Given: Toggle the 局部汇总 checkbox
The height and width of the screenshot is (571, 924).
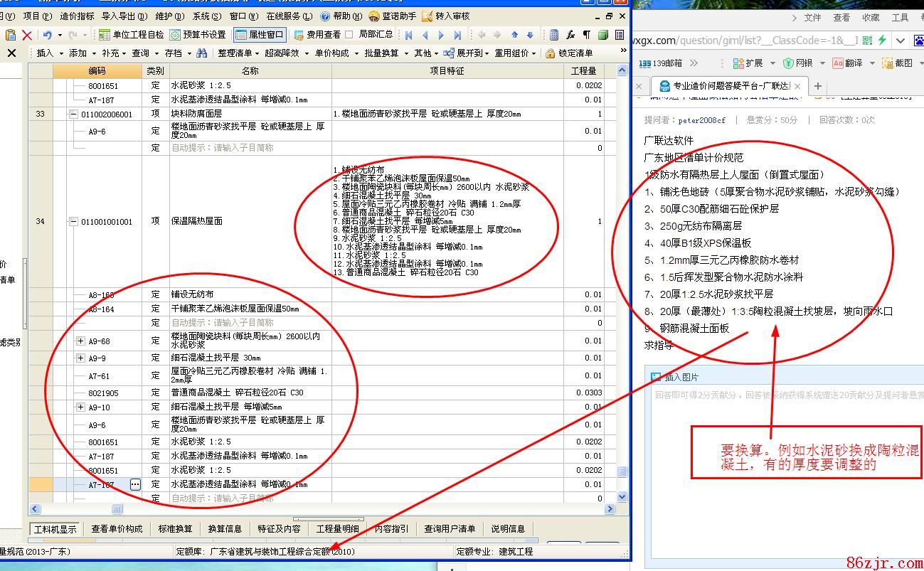Looking at the screenshot, I should click(x=349, y=35).
